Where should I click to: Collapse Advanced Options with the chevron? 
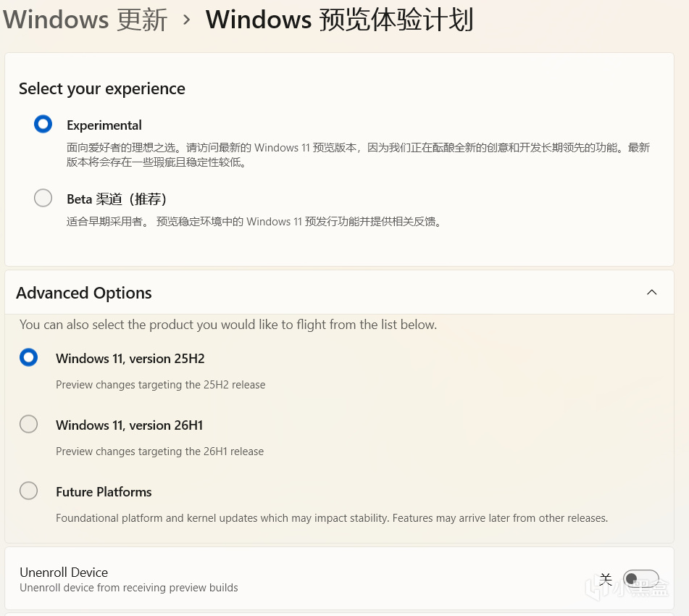point(651,293)
